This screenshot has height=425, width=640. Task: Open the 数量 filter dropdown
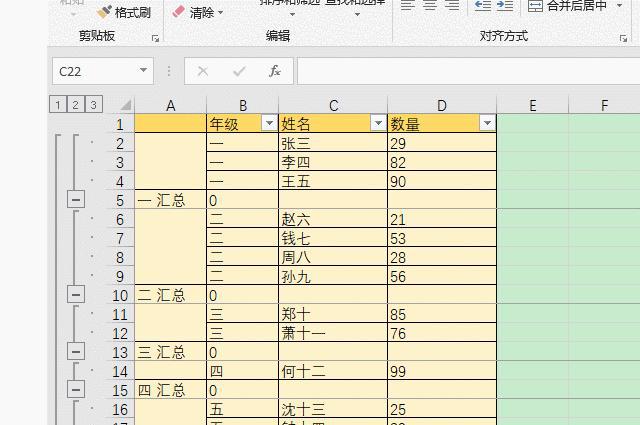(487, 123)
